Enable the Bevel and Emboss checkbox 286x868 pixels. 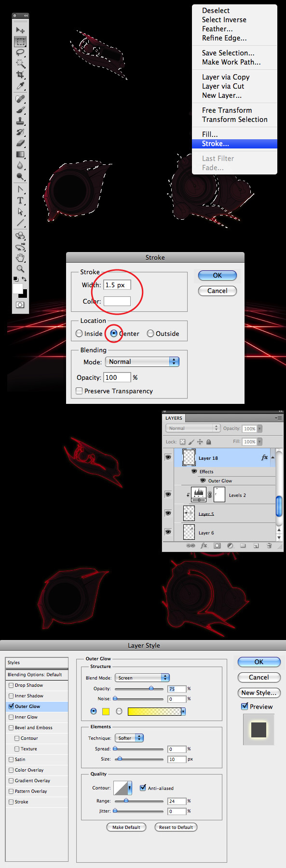[x=11, y=727]
